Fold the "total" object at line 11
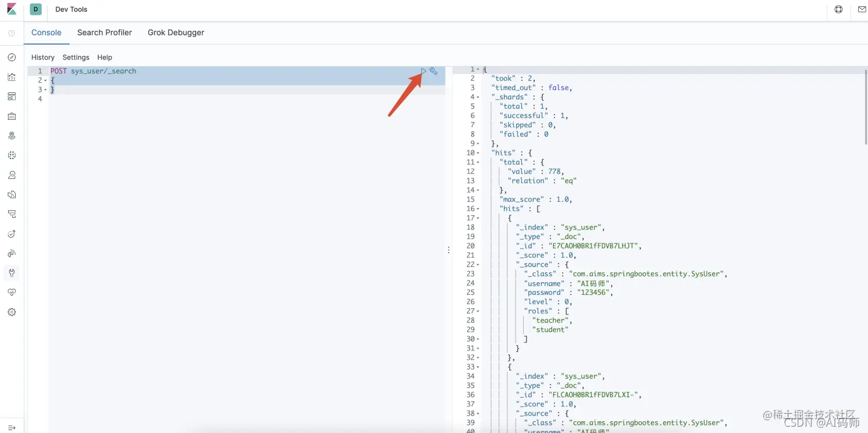This screenshot has height=433, width=868. click(478, 162)
